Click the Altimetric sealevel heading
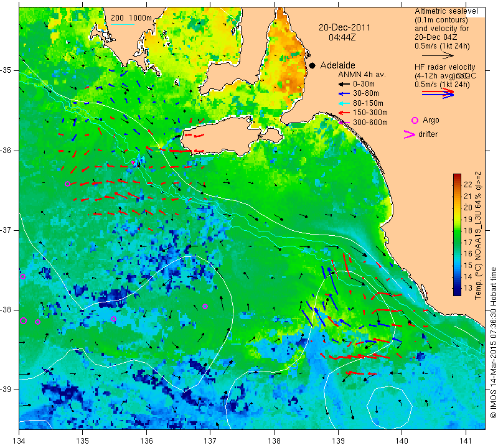The height and width of the screenshot is (448, 498). coord(446,11)
